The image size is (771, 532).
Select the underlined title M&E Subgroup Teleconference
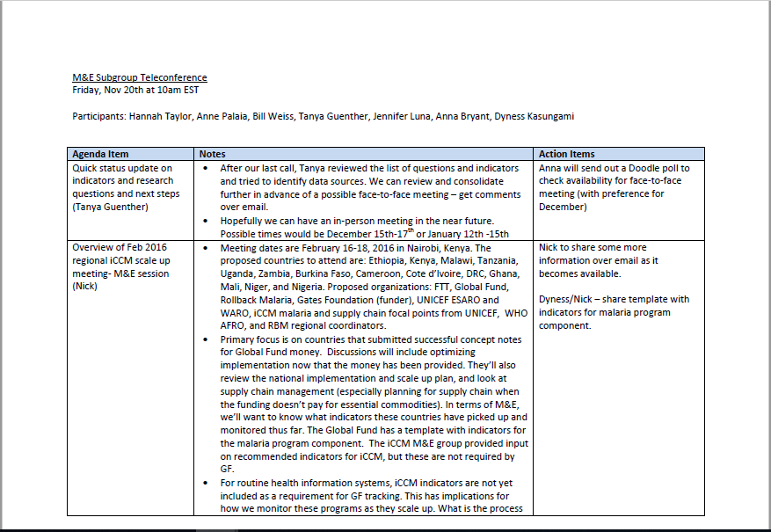pyautogui.click(x=139, y=77)
